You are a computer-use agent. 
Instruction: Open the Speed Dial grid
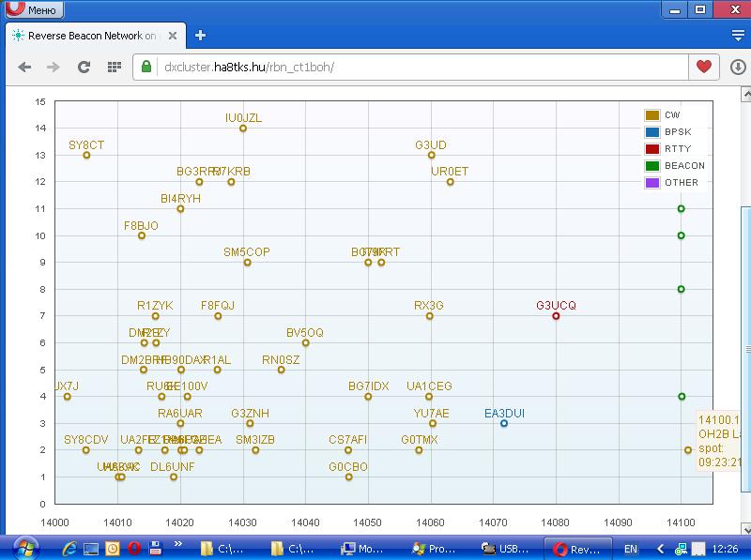click(114, 67)
